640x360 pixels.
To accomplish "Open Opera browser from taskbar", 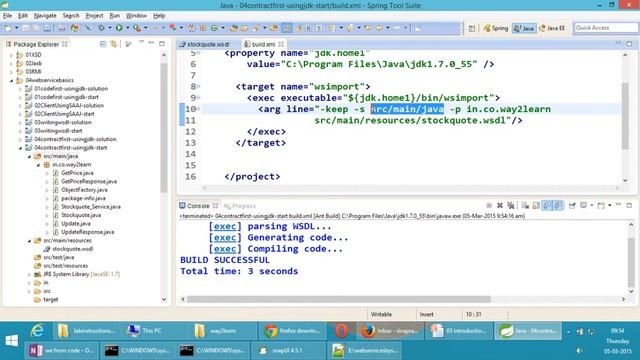I will [x=341, y=331].
